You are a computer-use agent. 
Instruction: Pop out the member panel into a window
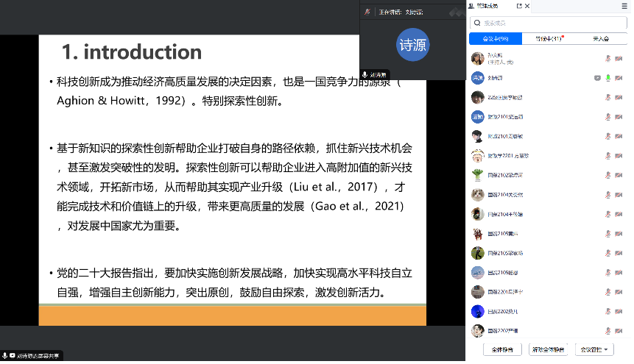click(519, 6)
